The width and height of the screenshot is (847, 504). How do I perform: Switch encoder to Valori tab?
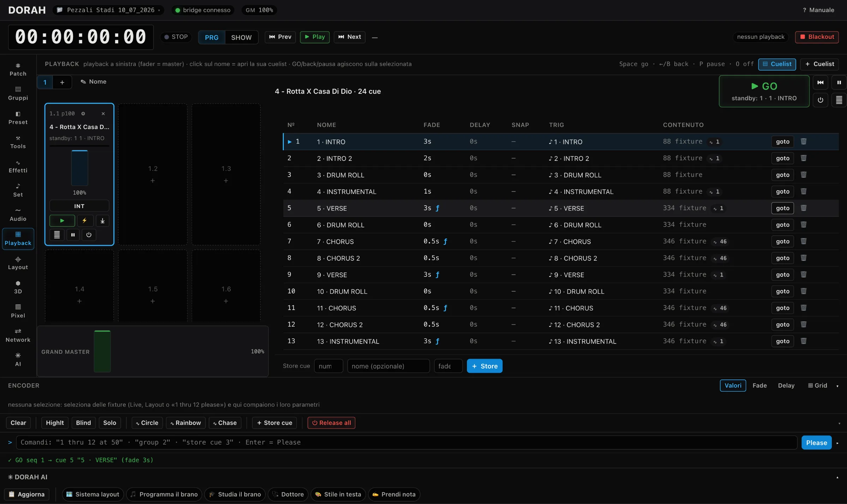pos(733,386)
